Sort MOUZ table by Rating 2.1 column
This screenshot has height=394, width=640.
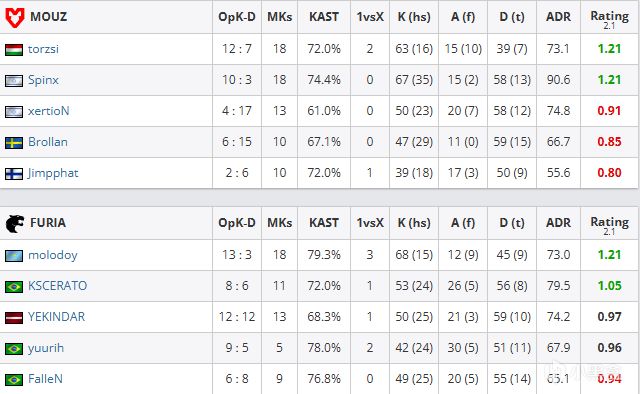pos(609,20)
